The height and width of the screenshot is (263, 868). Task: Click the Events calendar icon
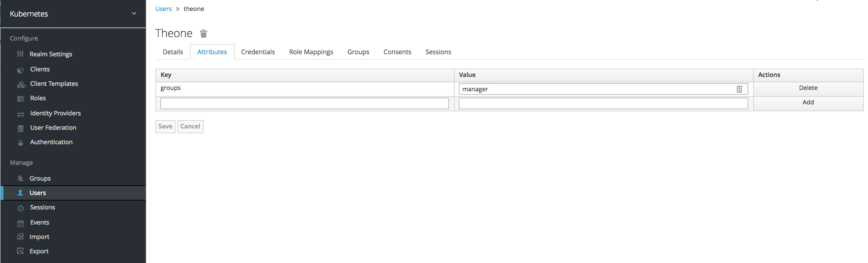click(21, 223)
